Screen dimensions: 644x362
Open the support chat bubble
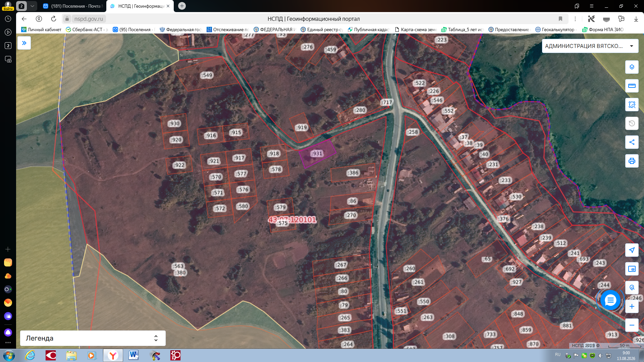click(x=610, y=300)
